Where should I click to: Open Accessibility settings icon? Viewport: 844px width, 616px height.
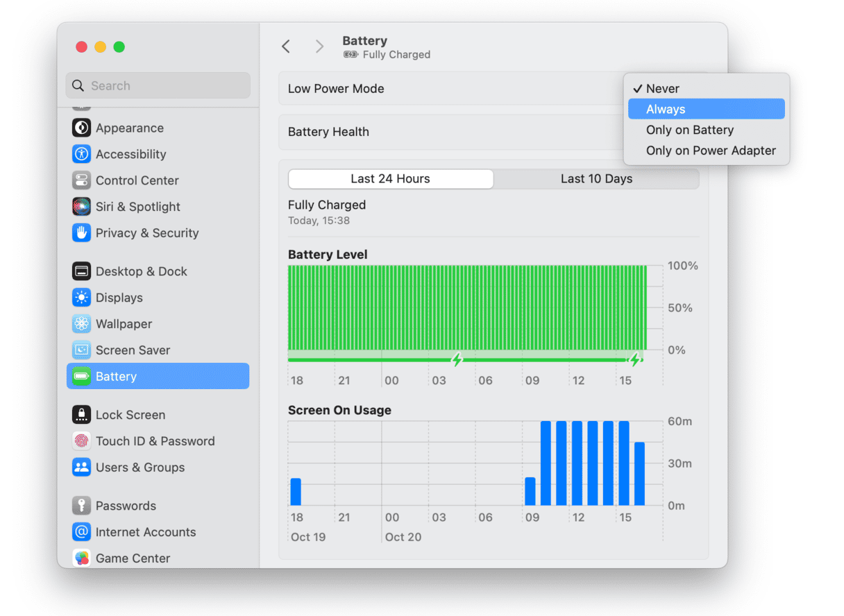pyautogui.click(x=81, y=154)
